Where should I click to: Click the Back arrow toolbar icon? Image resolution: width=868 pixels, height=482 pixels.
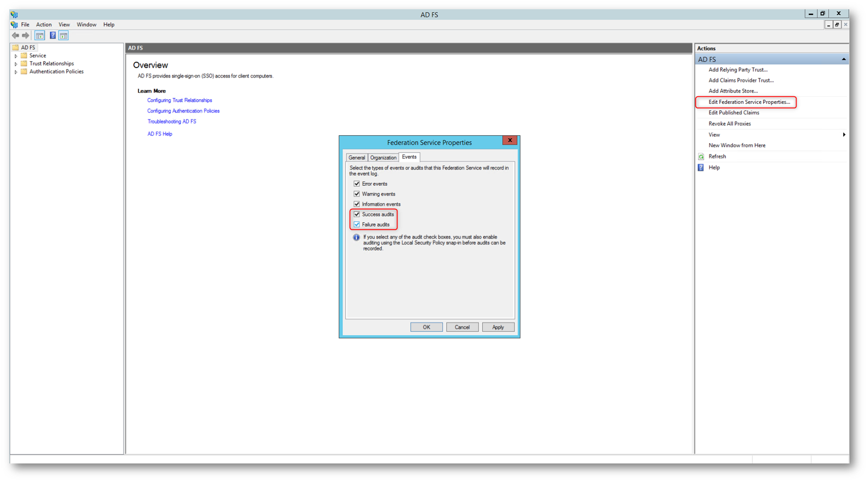click(x=15, y=35)
